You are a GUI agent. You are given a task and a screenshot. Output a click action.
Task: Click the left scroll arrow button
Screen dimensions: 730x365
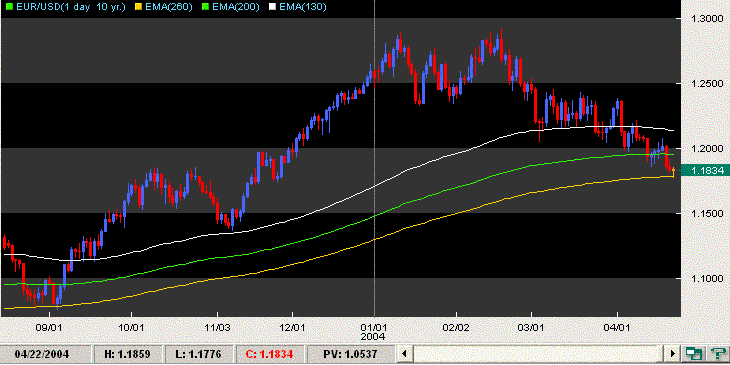pyautogui.click(x=405, y=354)
